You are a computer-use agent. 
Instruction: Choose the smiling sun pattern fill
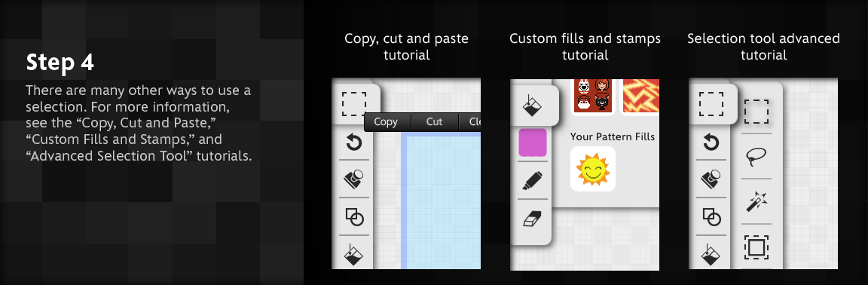593,169
